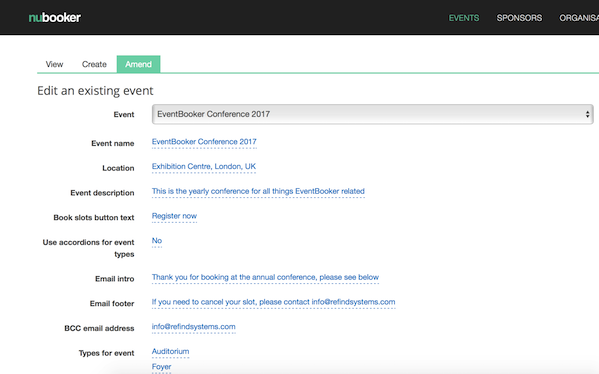Edit the Register now button text
Viewport: 599px width, 374px height.
point(174,216)
